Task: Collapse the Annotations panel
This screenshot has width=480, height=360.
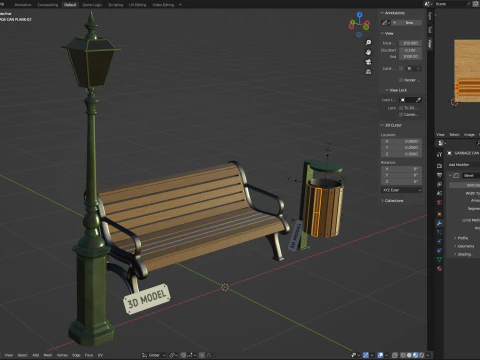Action: (x=382, y=13)
